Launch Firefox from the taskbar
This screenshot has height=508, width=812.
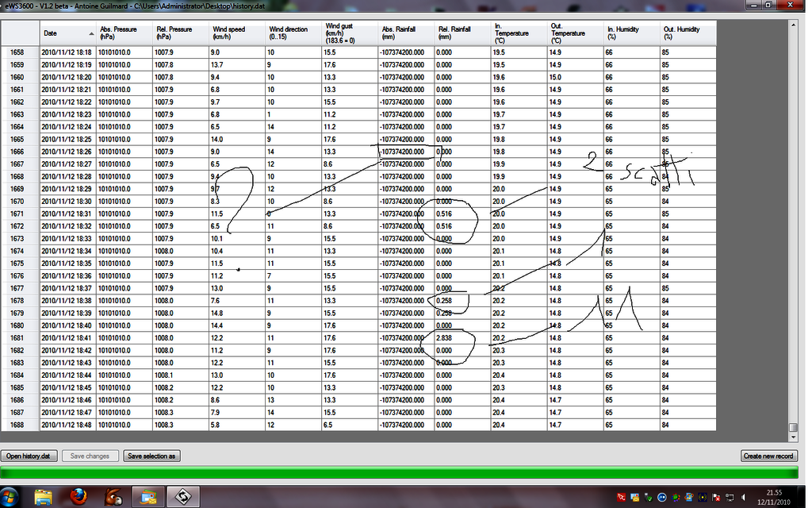point(78,498)
